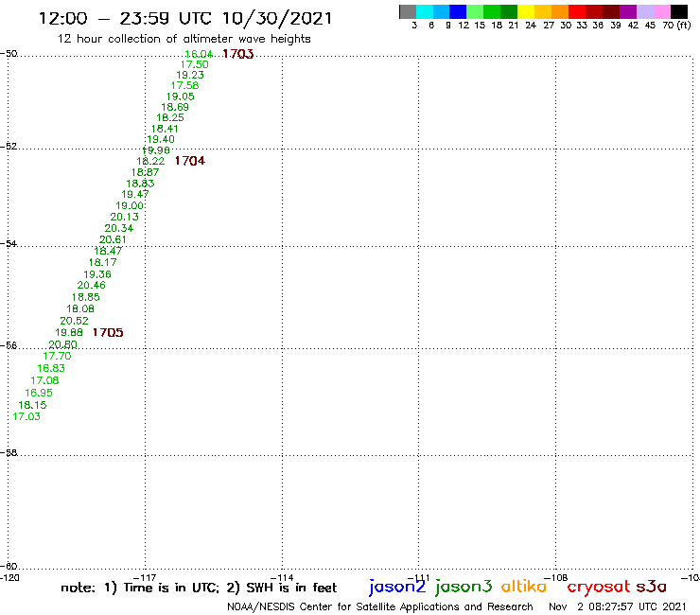Click the cryosat satellite legend label
The width and height of the screenshot is (700, 615).
(x=599, y=588)
